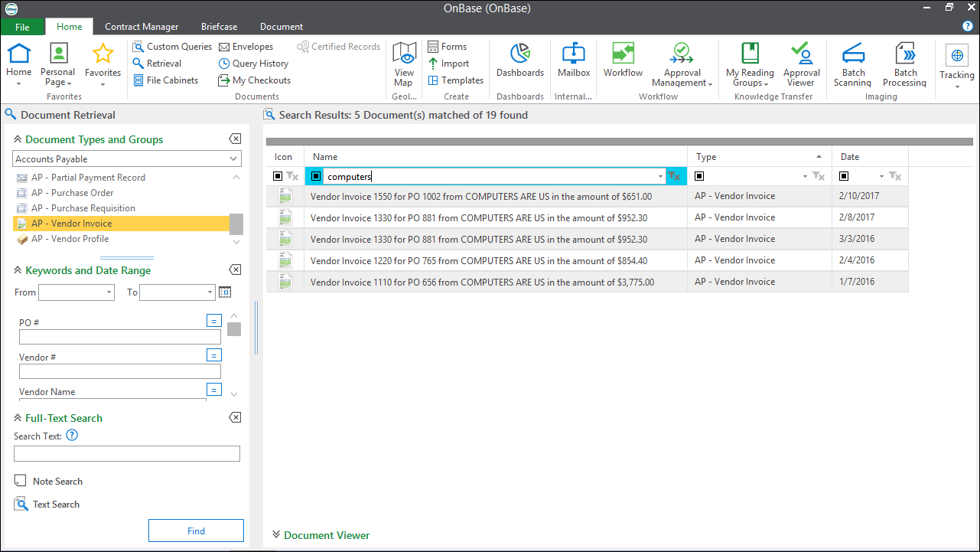The image size is (980, 552).
Task: Select Note Search
Action: (48, 482)
